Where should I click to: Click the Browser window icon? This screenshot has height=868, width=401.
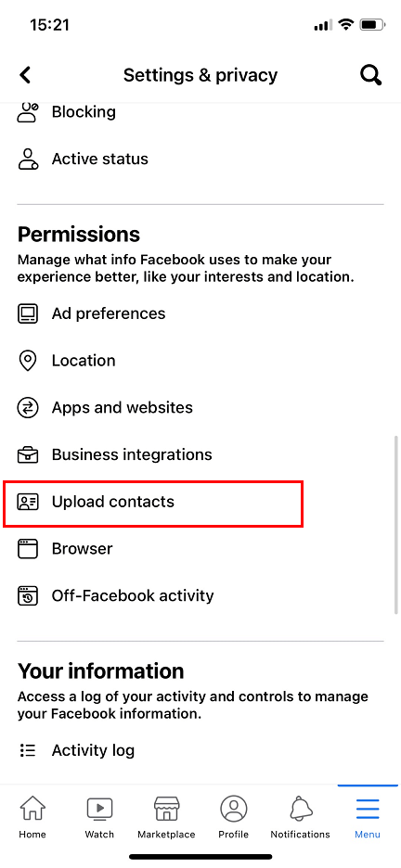[28, 549]
